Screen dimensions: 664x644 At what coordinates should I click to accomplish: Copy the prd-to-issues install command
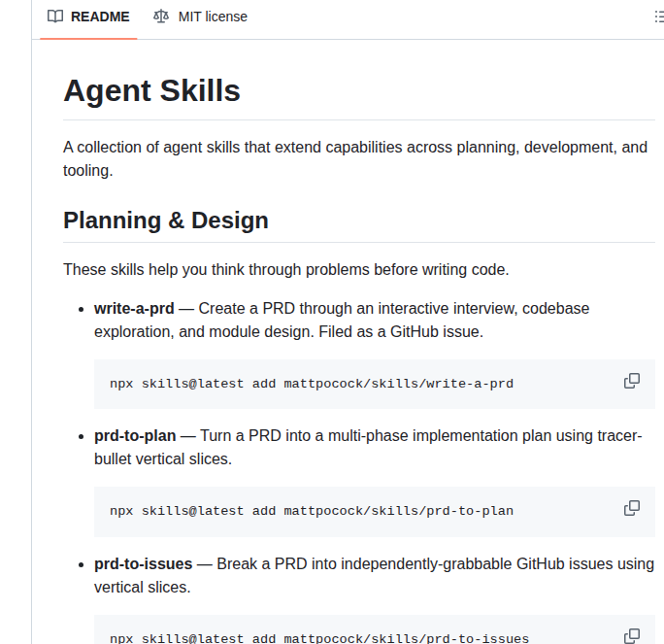pos(632,635)
